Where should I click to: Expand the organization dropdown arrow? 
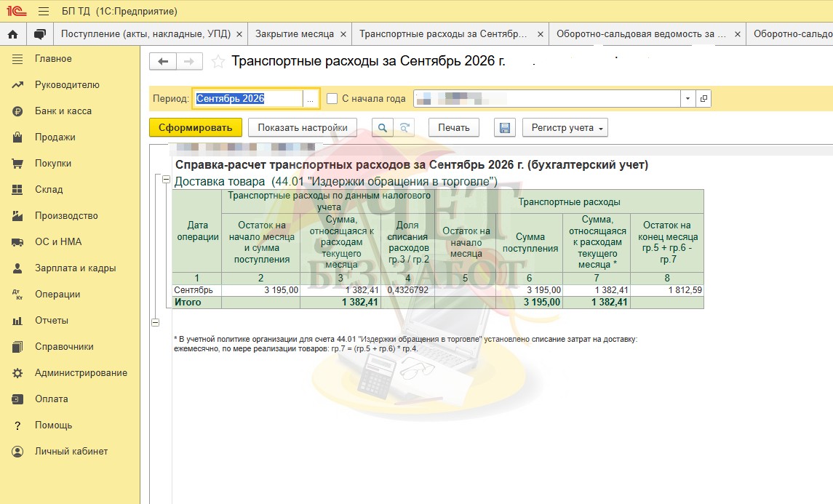click(688, 98)
